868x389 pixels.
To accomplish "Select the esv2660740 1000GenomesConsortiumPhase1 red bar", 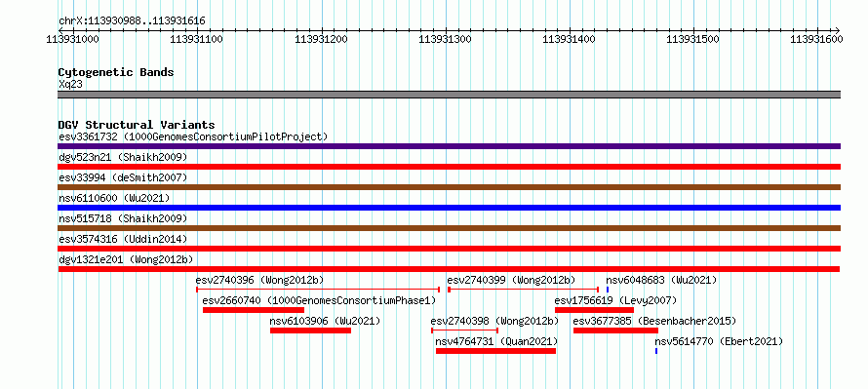I will click(254, 310).
